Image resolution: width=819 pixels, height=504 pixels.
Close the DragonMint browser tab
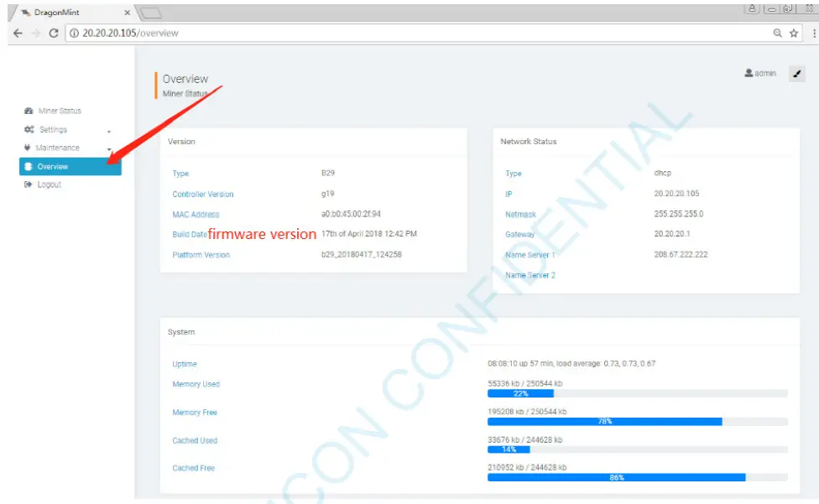pos(127,12)
